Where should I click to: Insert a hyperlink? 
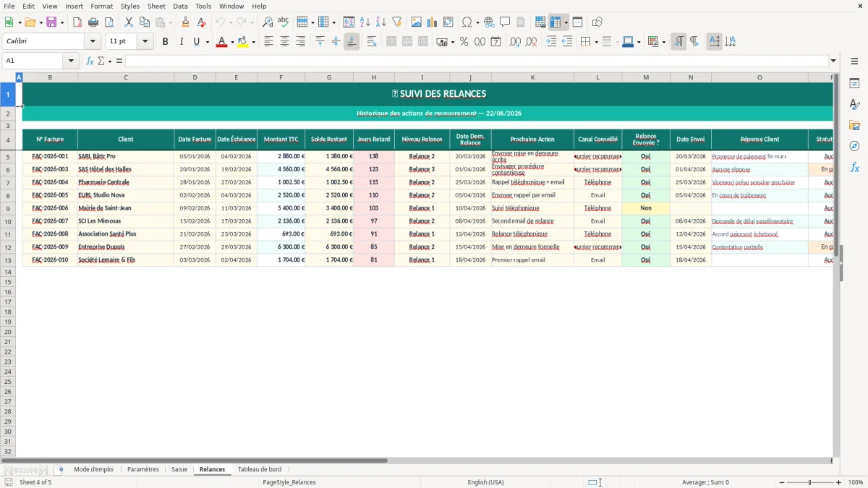pos(489,22)
